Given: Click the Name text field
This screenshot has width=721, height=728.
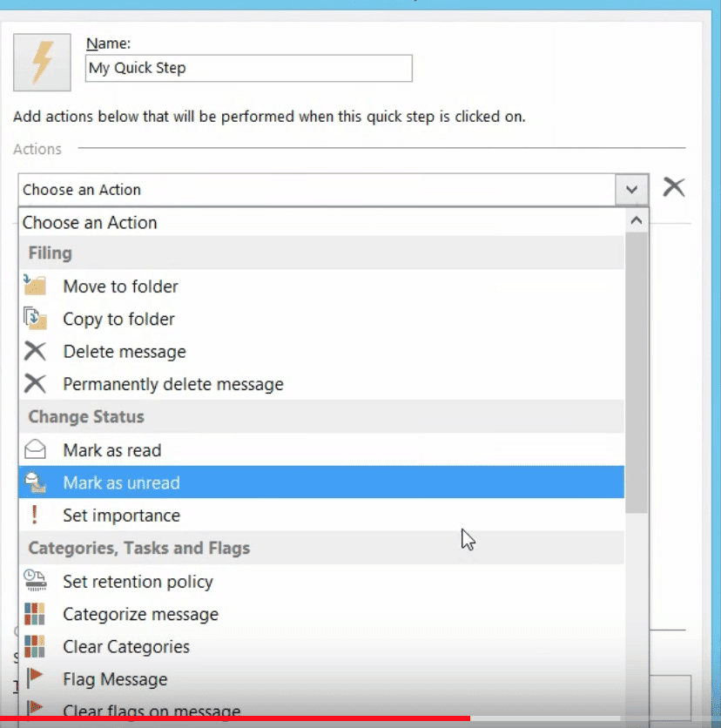Looking at the screenshot, I should tap(248, 68).
